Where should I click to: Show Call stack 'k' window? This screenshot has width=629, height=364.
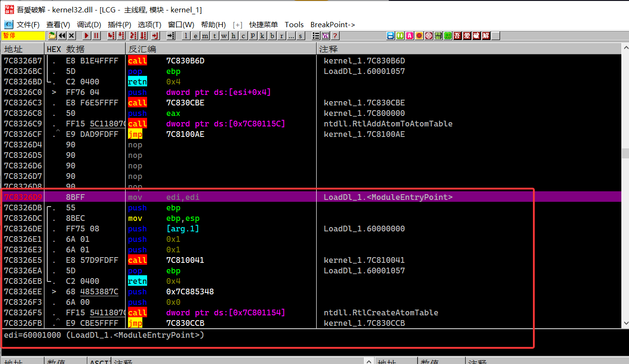pos(262,36)
